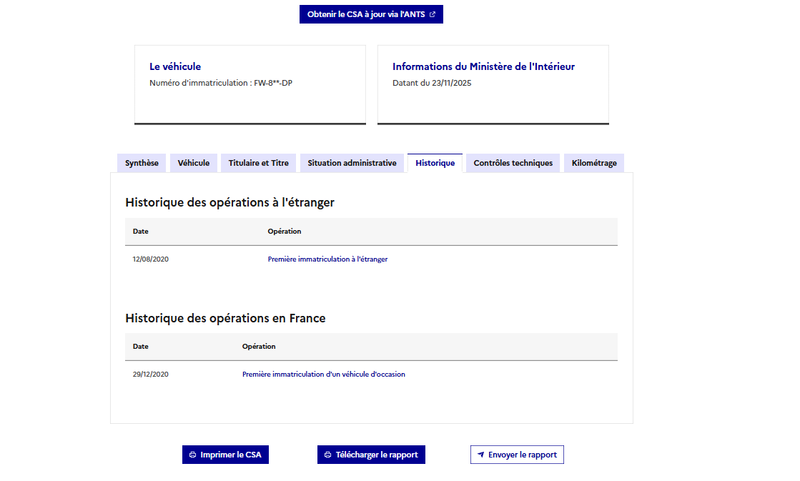Click the external link icon beside ANTS

pos(432,15)
